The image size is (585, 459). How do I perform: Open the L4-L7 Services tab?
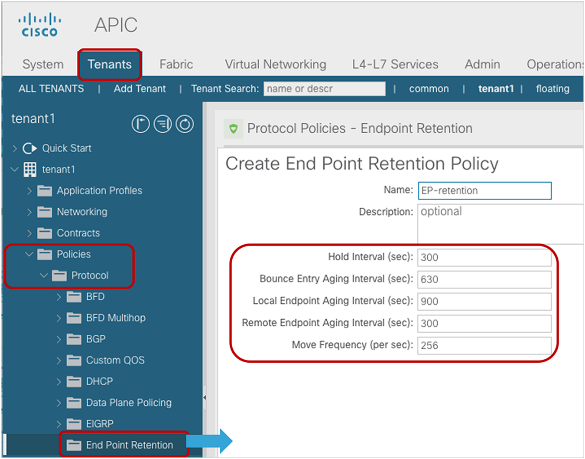pos(395,65)
